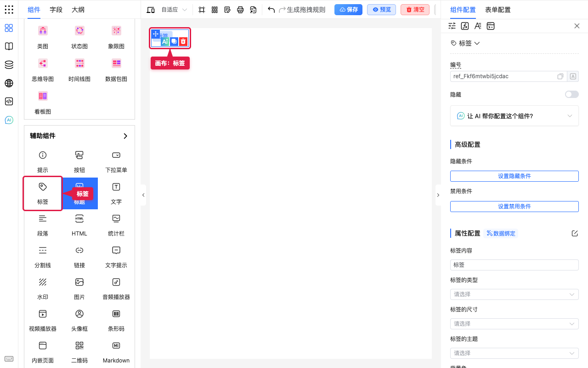
Task: Click the print icon in the toolbar
Action: [240, 10]
